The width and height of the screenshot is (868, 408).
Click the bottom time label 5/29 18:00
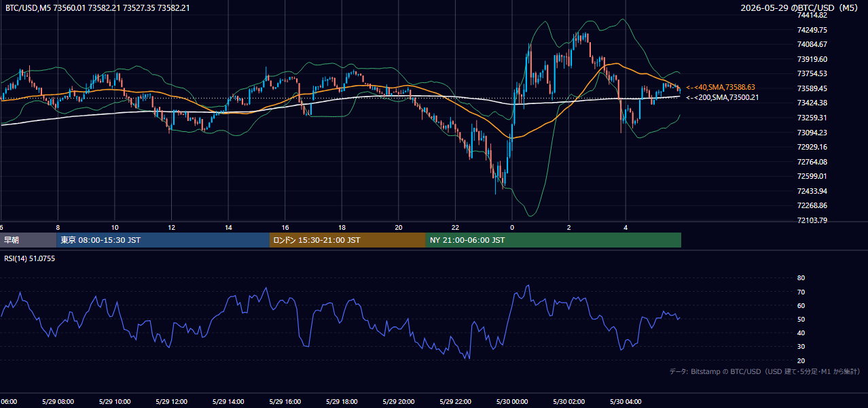point(342,402)
